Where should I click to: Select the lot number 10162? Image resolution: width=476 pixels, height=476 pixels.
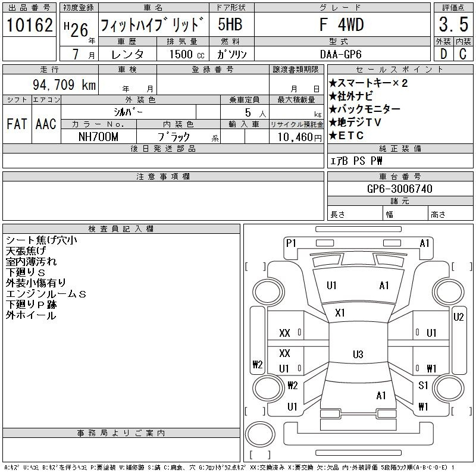tap(29, 26)
